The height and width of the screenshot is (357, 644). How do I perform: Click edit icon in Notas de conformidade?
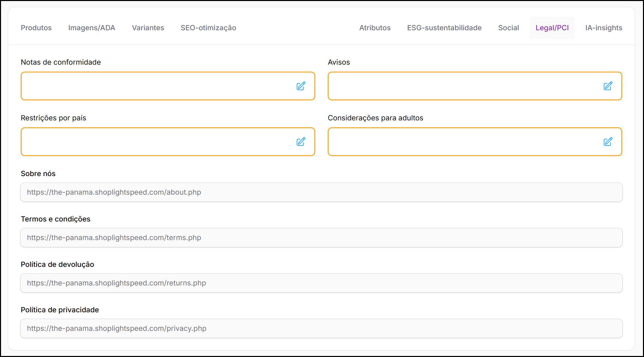(301, 86)
